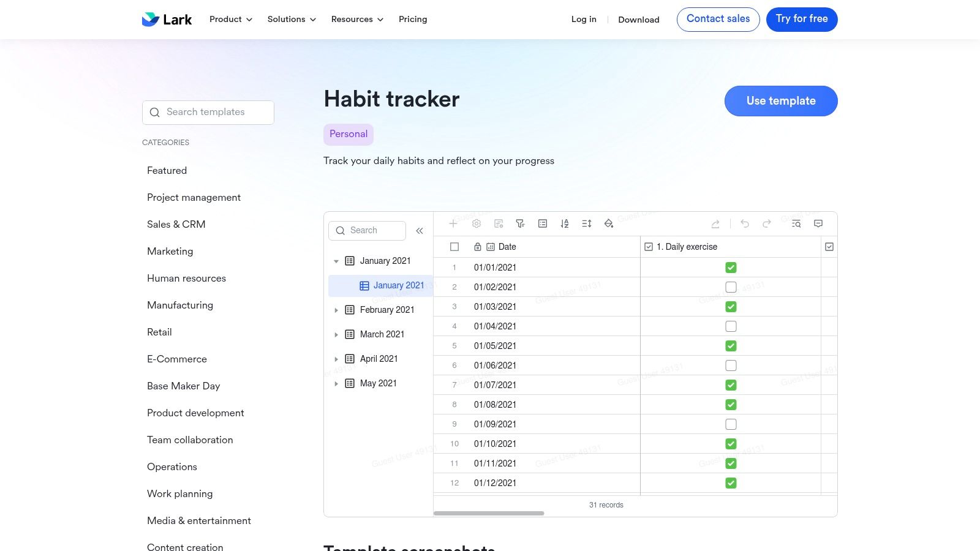
Task: Open the group records icon
Action: click(x=543, y=223)
